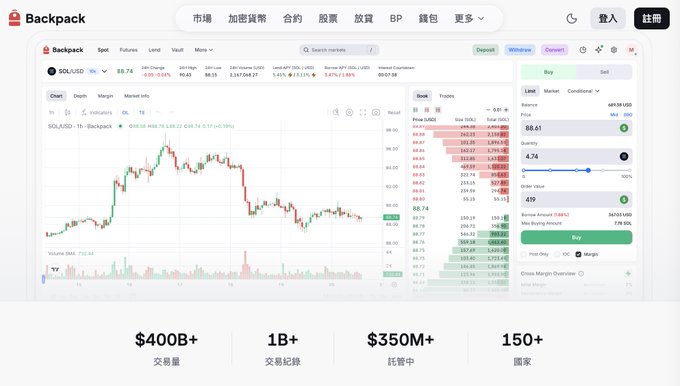Click the green dollar icon in Order Value field
680x386 pixels.
[x=624, y=200]
